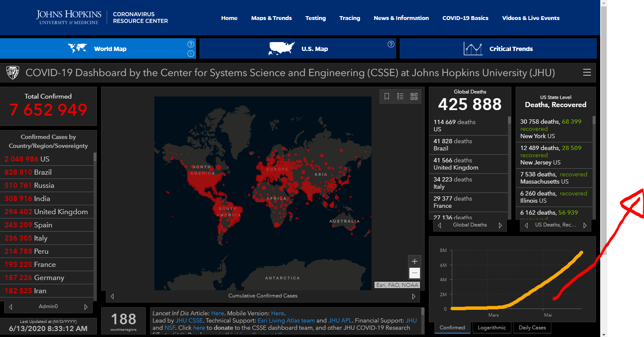
Task: Open the dashboard hamburger menu
Action: pos(587,73)
